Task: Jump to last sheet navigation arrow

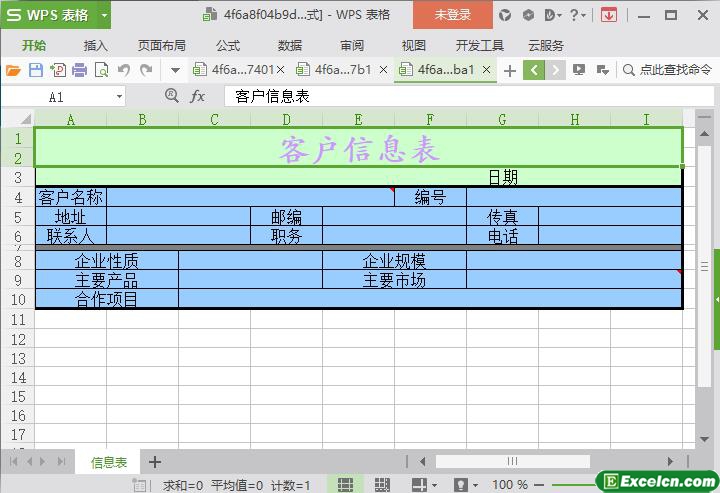Action: click(61, 461)
